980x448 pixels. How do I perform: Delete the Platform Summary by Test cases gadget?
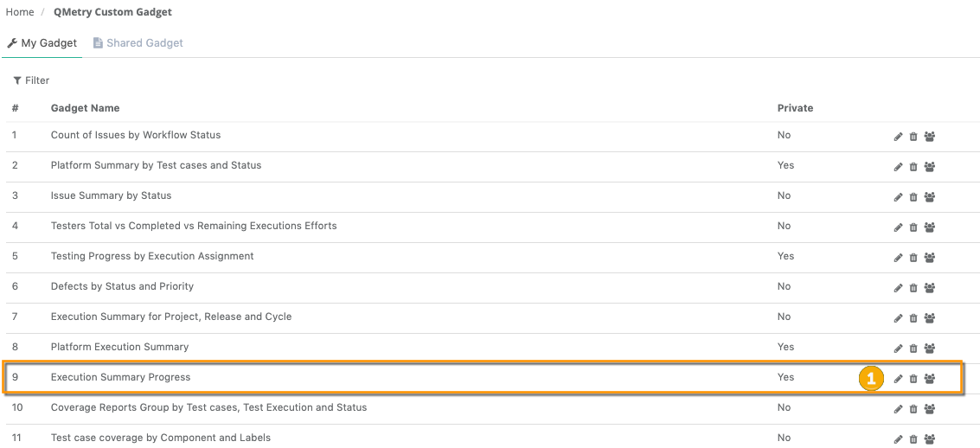pyautogui.click(x=913, y=167)
